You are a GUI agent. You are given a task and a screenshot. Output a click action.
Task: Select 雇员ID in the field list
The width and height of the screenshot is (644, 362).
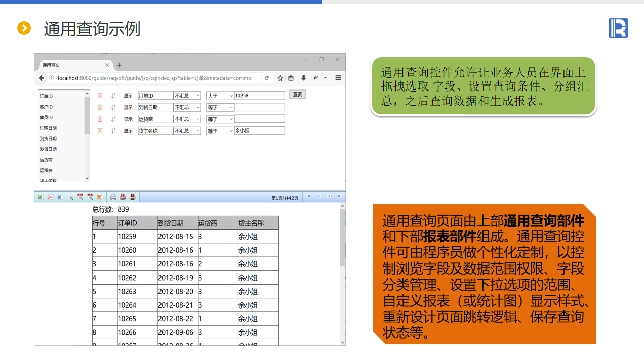click(x=46, y=117)
